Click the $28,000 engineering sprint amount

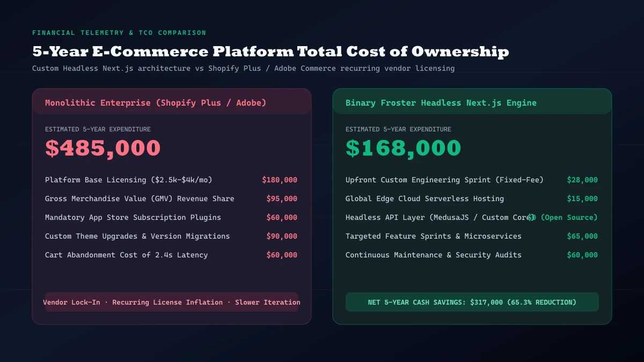(x=582, y=180)
